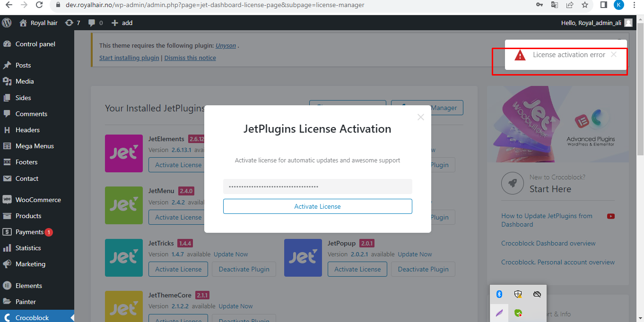Activate License for JetPopup
This screenshot has width=644, height=322.
click(357, 269)
